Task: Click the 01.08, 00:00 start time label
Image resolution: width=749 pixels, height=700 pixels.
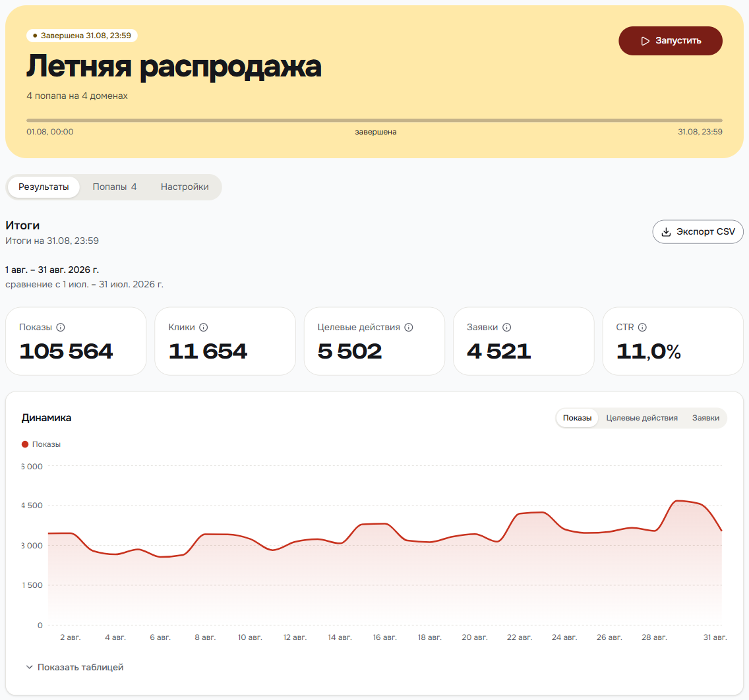Action: pos(50,132)
